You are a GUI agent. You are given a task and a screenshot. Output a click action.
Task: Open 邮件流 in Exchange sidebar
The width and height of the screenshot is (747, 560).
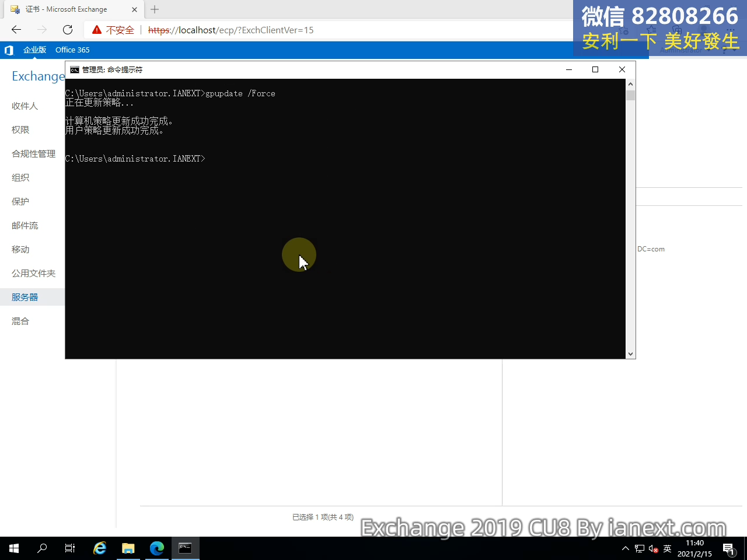coord(25,225)
